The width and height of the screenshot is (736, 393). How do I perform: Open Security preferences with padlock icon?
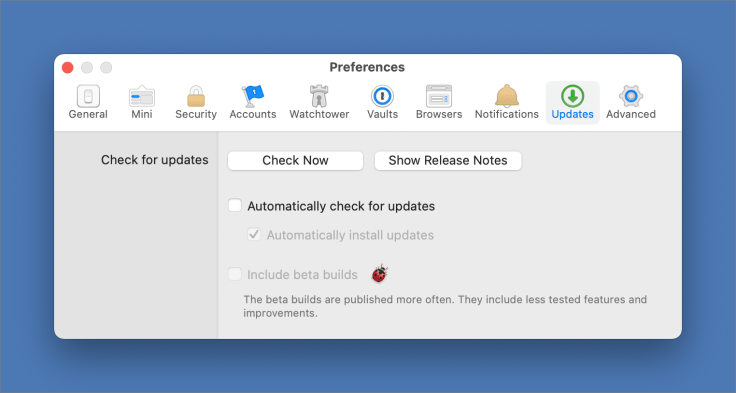(x=196, y=102)
